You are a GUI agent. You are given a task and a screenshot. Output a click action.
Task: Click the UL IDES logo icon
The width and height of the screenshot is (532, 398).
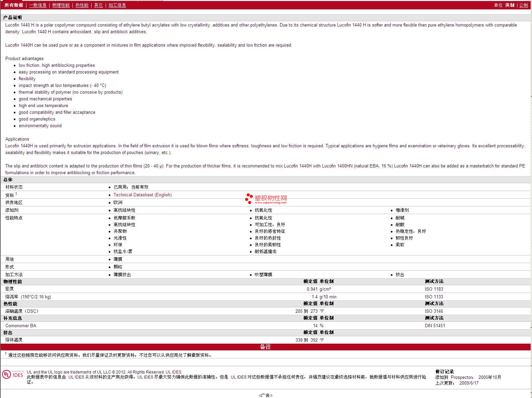tap(13, 375)
